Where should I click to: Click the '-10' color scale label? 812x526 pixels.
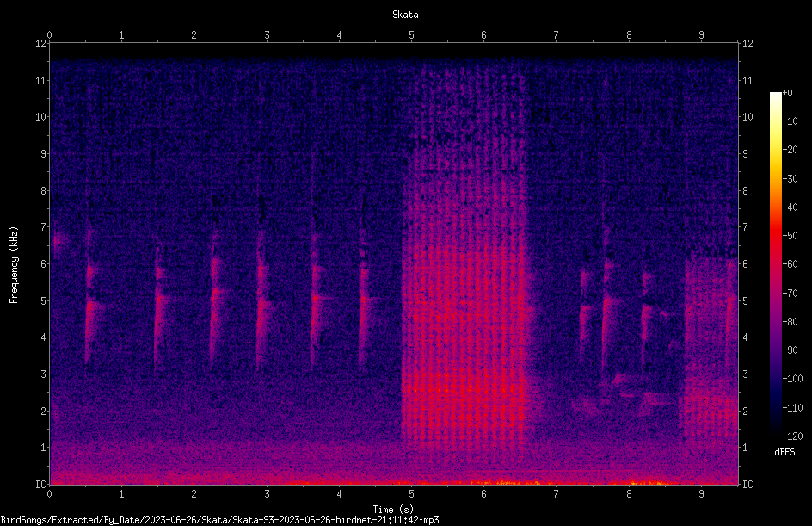pyautogui.click(x=790, y=121)
